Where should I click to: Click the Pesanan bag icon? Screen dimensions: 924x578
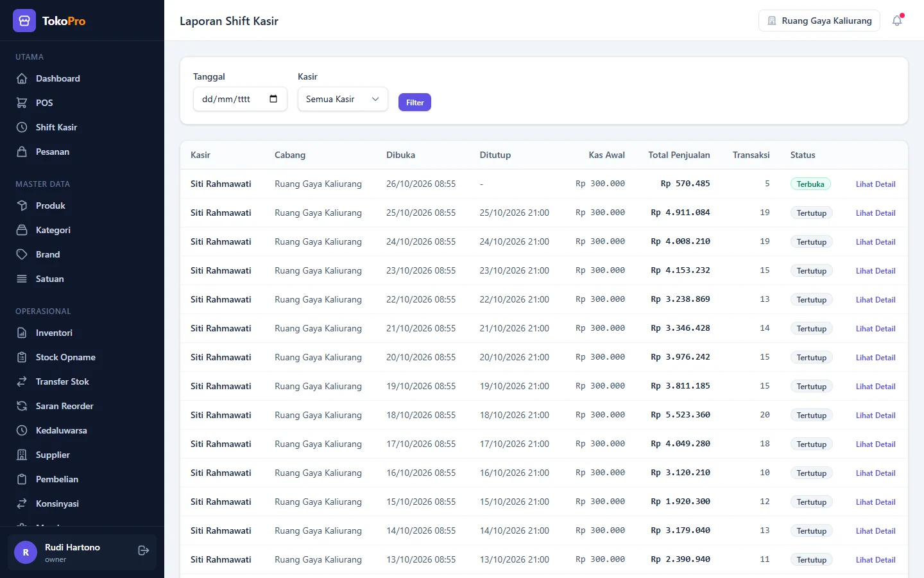[22, 152]
